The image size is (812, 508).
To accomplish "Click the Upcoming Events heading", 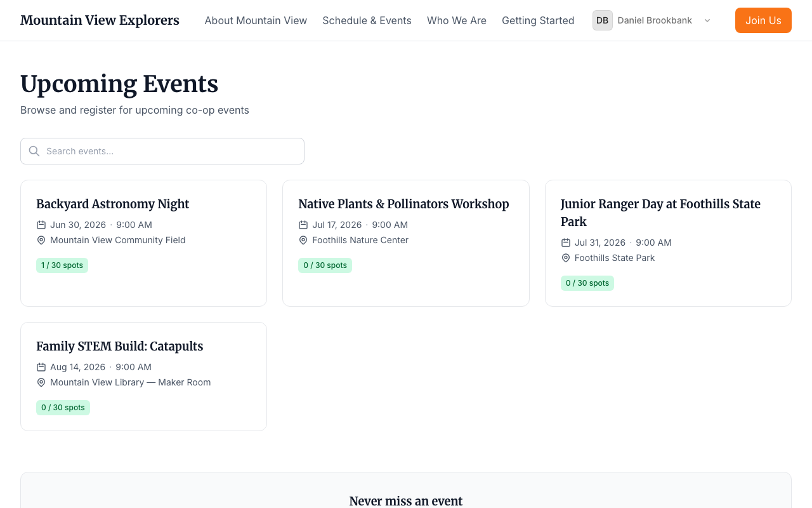I will click(119, 84).
